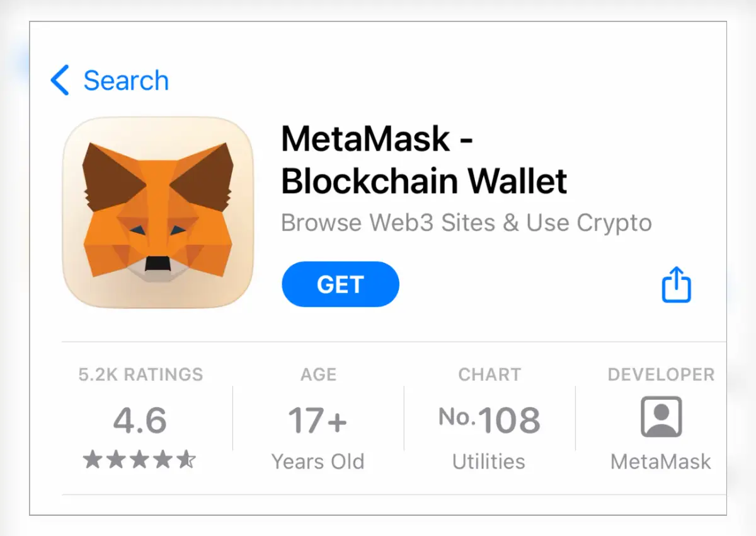Tap the MetaMask developer name
The height and width of the screenshot is (536, 756).
pyautogui.click(x=659, y=461)
